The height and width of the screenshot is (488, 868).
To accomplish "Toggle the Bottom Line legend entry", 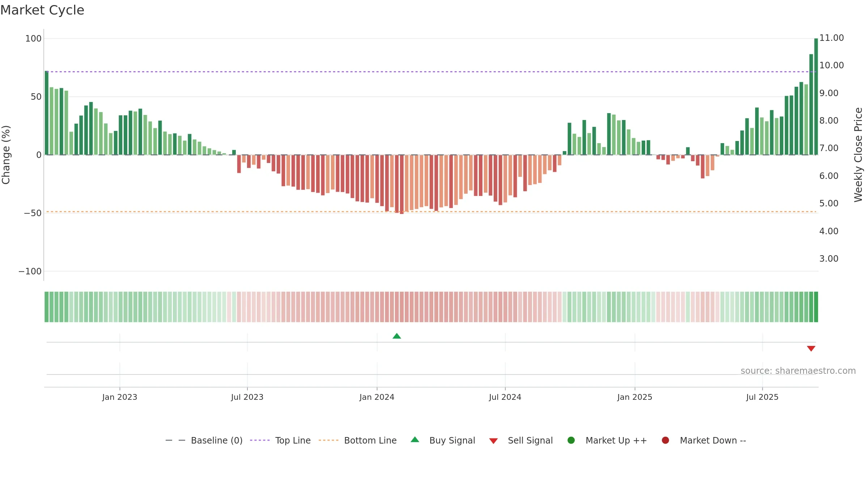I will 358,440.
